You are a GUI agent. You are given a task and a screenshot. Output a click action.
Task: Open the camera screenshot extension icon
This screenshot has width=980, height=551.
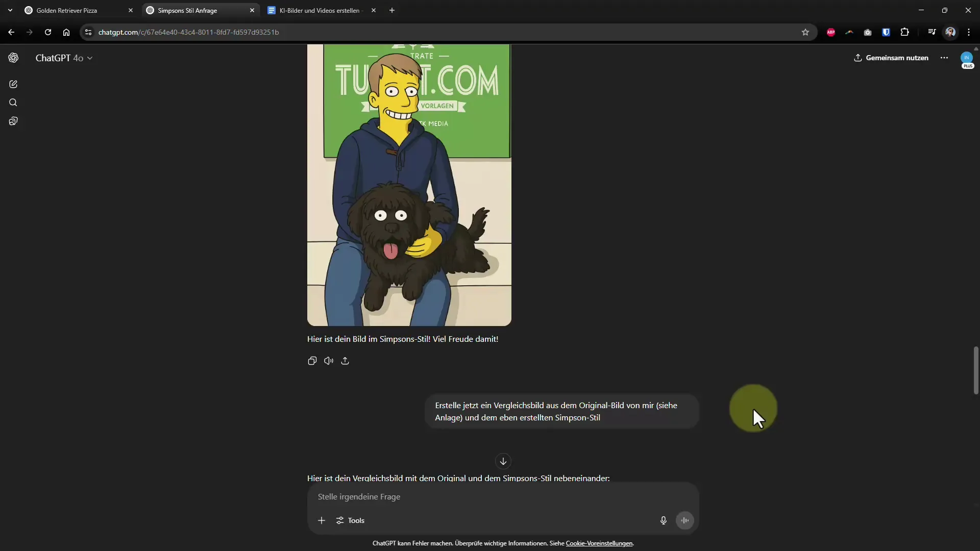pos(868,32)
